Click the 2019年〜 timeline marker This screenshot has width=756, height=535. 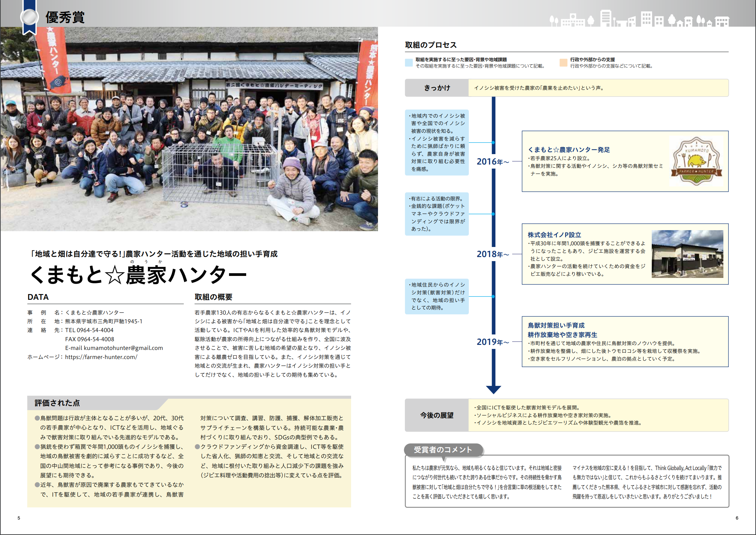493,342
